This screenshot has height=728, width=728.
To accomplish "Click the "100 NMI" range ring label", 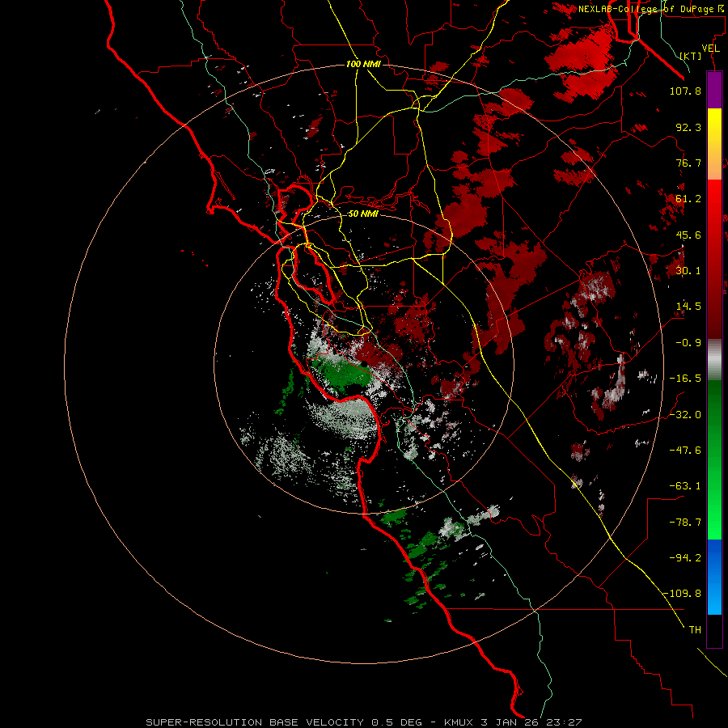I will (x=363, y=64).
